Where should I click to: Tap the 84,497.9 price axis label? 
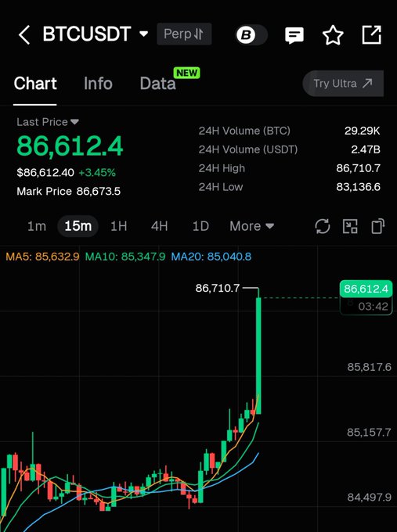[369, 498]
